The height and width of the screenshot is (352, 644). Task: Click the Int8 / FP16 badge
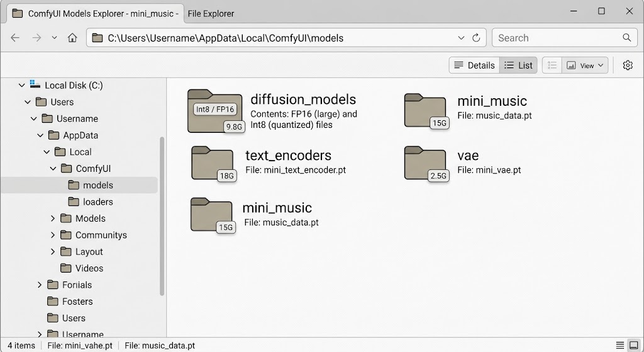(215, 110)
